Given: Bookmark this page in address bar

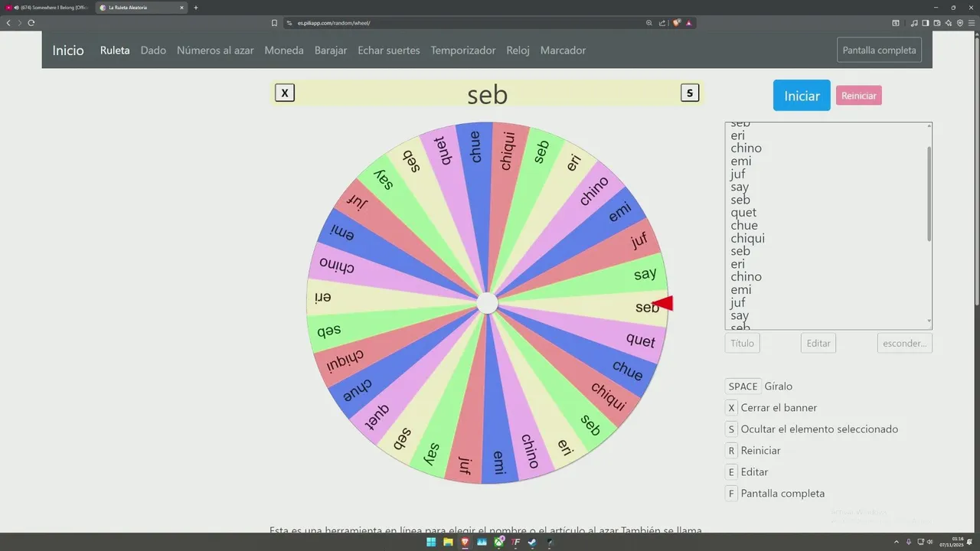Looking at the screenshot, I should (x=274, y=23).
